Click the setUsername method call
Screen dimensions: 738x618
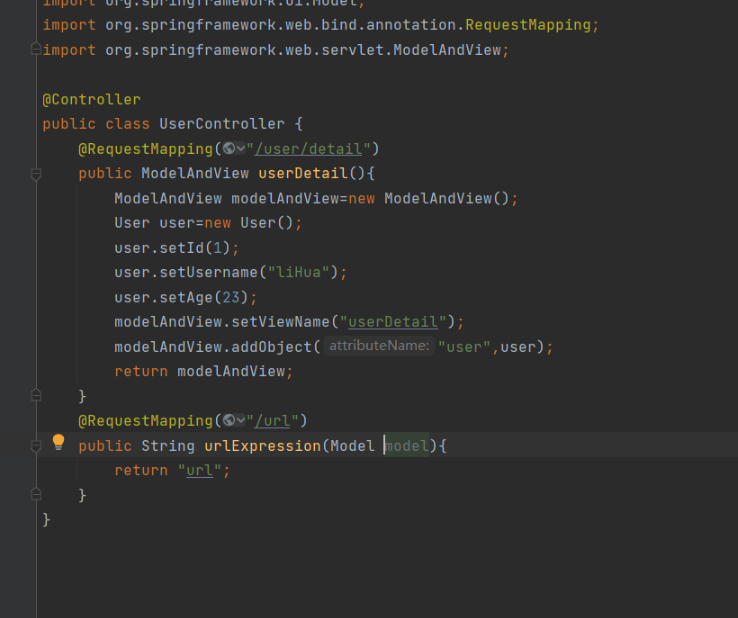point(209,272)
